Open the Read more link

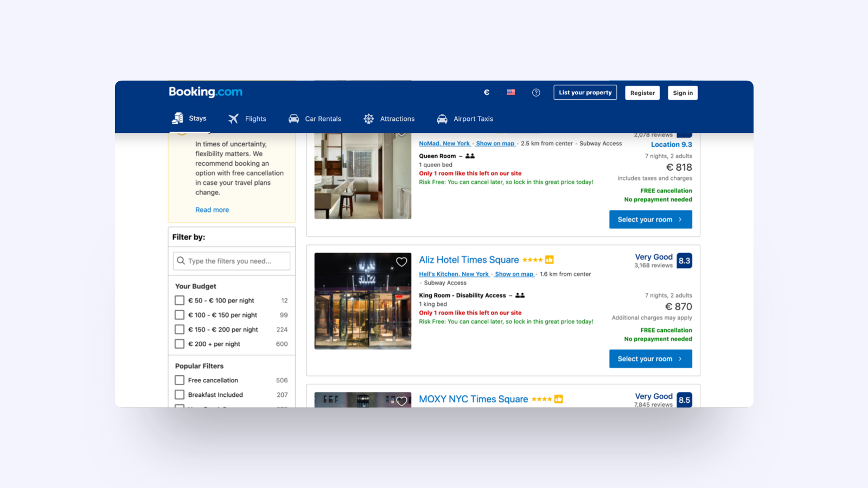click(x=212, y=210)
